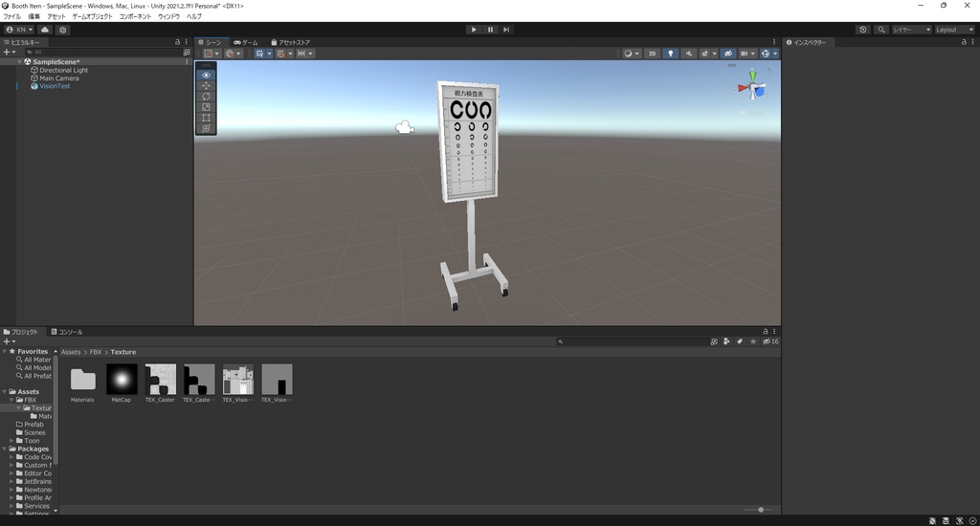The image size is (980, 526).
Task: Open the effects dropdown arrow
Action: pos(714,54)
